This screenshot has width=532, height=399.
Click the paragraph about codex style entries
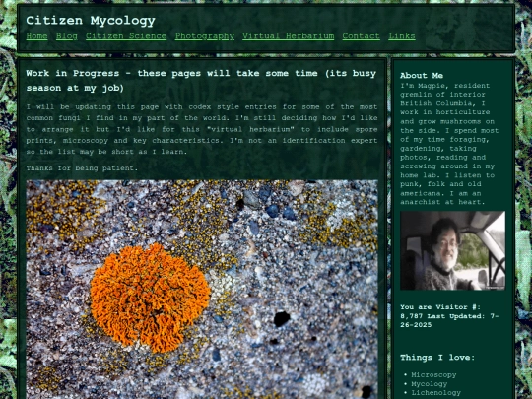click(202, 129)
